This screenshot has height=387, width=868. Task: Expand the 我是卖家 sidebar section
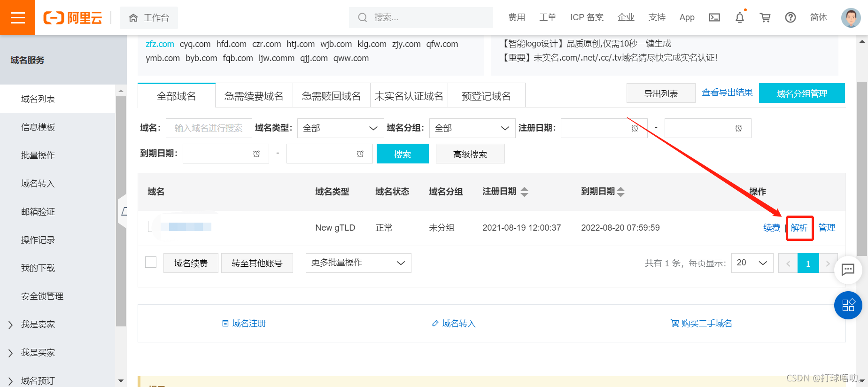point(38,325)
